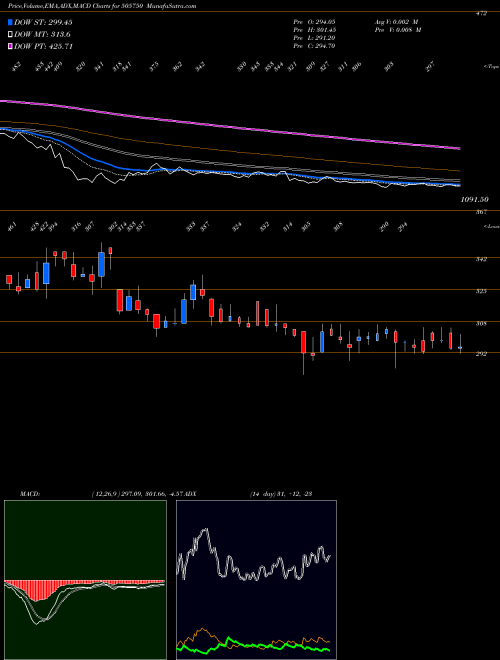
Task: Click the 'MACD:' indicator label
Action: click(29, 494)
